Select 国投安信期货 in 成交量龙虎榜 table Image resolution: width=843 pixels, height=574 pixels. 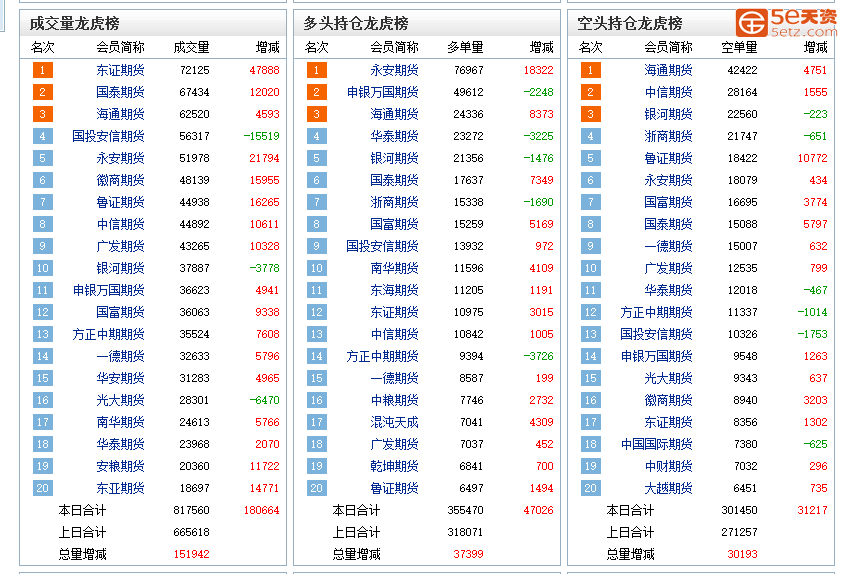(108, 137)
